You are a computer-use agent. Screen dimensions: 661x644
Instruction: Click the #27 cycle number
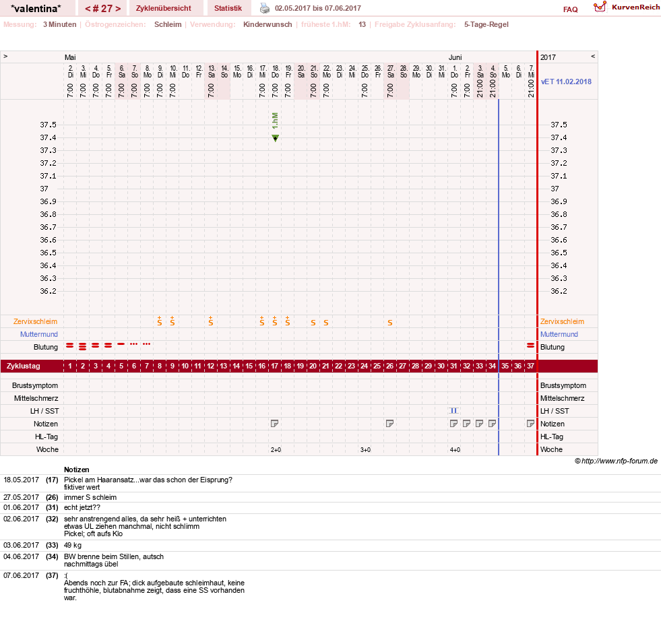point(103,9)
